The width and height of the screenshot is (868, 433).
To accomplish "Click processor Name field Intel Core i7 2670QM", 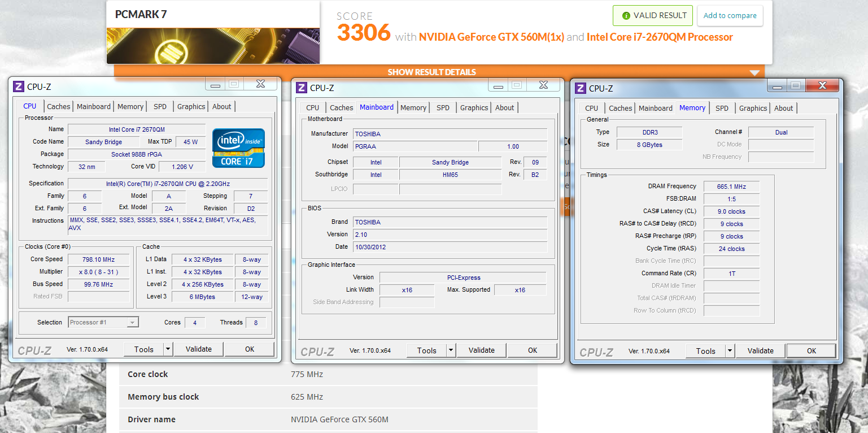I will coord(137,129).
